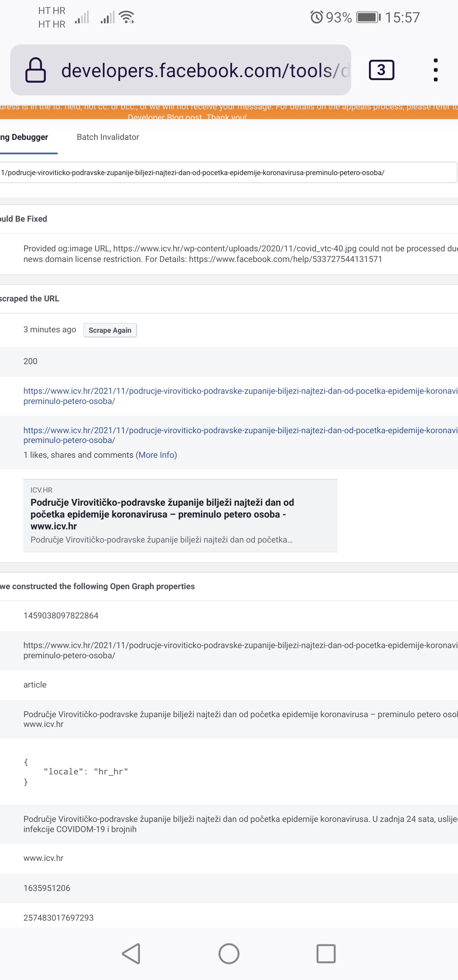458x980 pixels.
Task: Tap the Wi-Fi icon in status bar
Action: 127,17
